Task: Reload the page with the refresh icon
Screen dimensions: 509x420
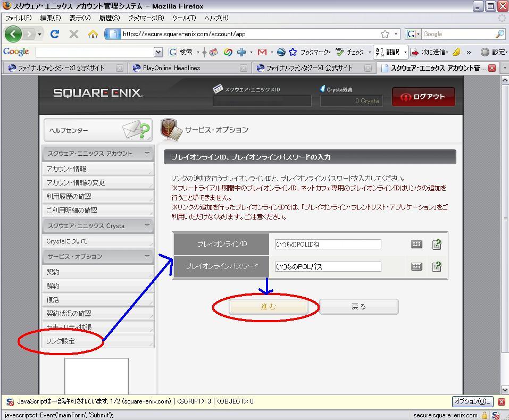Action: [x=55, y=33]
